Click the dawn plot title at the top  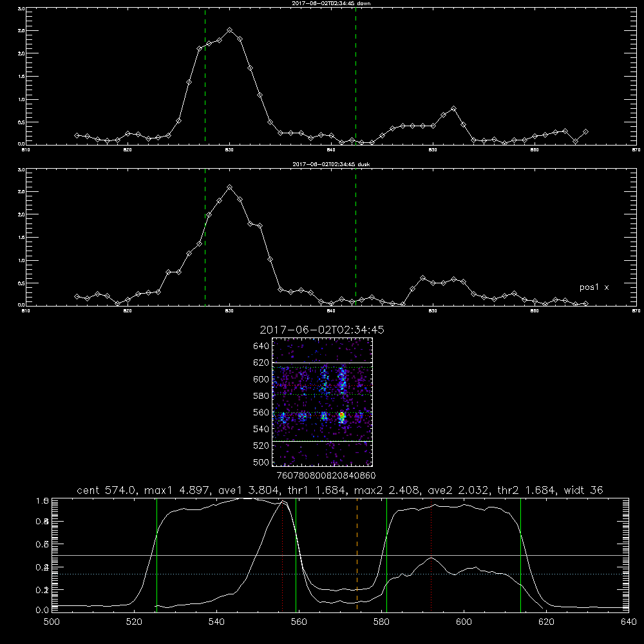(x=331, y=3)
